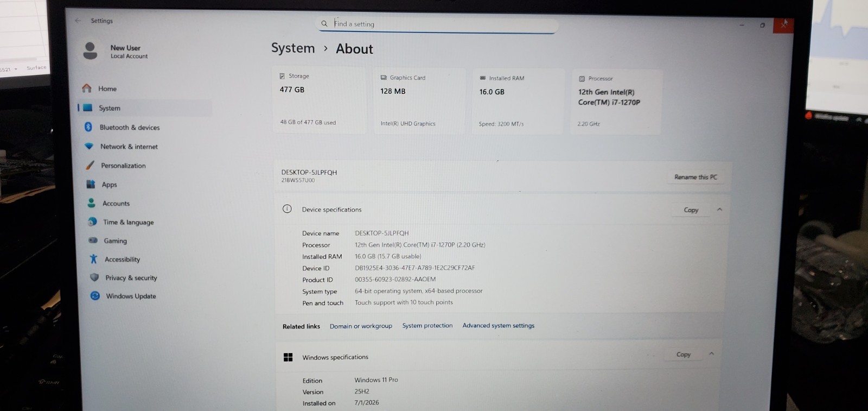Screen dimensions: 868x411
Task: Open Advanced system settings link
Action: [x=498, y=326]
